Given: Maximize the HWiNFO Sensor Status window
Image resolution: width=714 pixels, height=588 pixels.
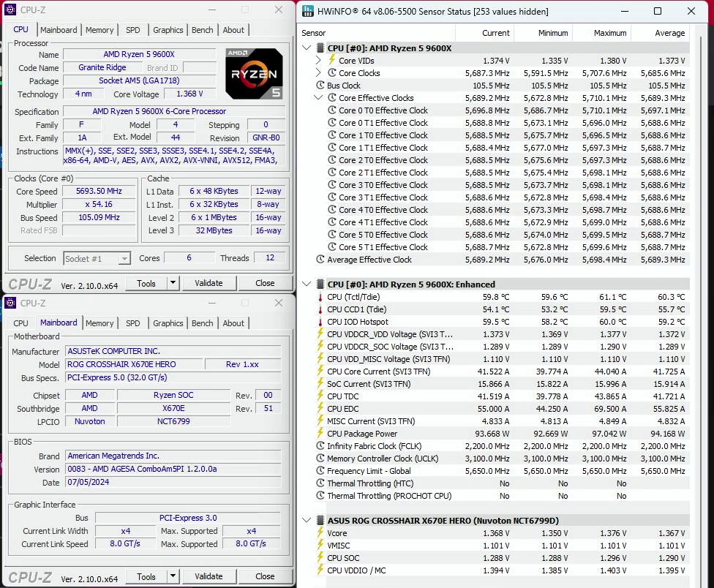Looking at the screenshot, I should 658,11.
